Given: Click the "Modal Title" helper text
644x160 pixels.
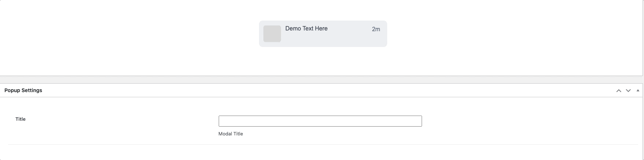Looking at the screenshot, I should click(230, 134).
